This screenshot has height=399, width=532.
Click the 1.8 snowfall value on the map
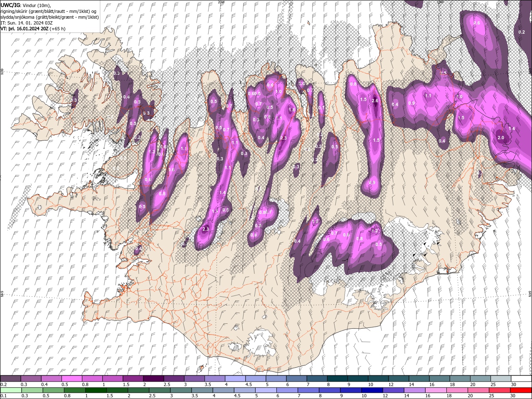(x=292, y=110)
